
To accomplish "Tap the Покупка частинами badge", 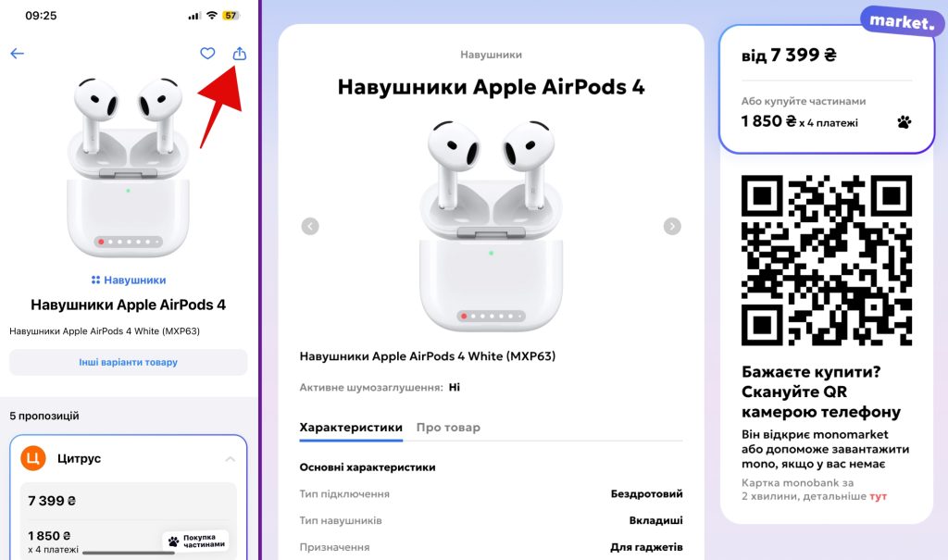I will pyautogui.click(x=195, y=541).
